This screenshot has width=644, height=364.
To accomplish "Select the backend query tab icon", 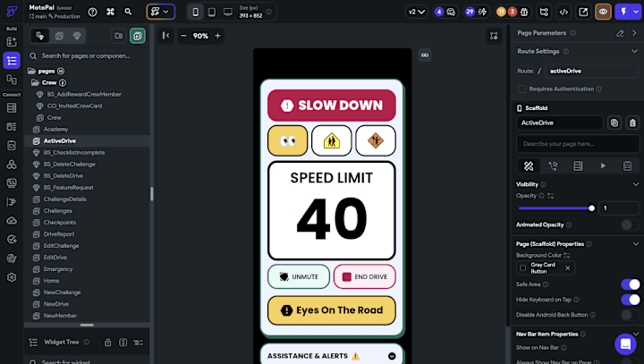I will click(578, 166).
